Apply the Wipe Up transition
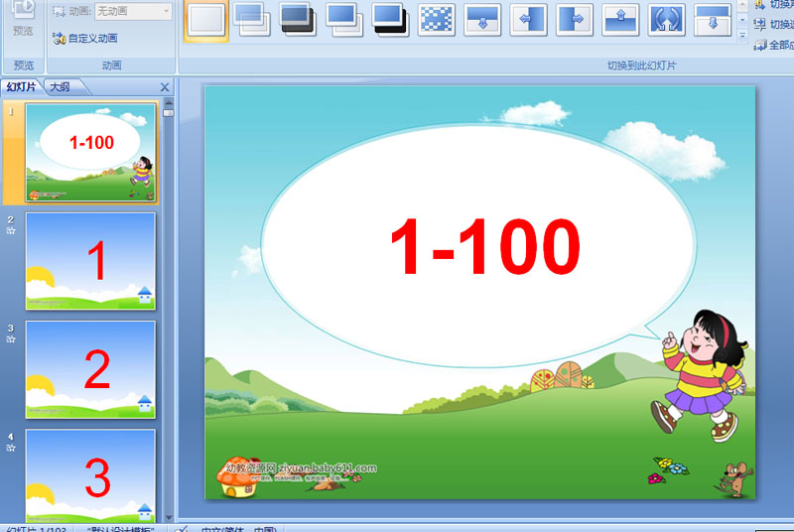Screen dimensions: 794x532 tap(620, 20)
